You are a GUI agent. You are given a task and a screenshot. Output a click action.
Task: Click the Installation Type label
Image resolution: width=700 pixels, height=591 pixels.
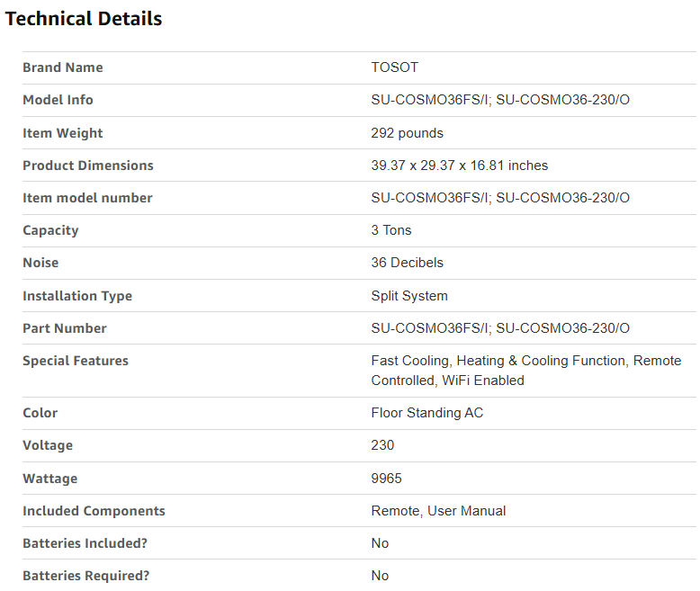77,296
